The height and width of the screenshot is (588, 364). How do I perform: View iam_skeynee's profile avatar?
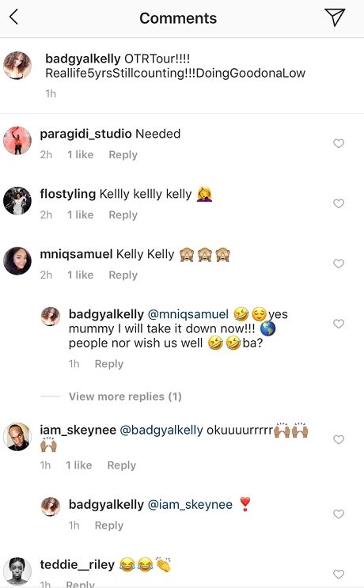[17, 437]
